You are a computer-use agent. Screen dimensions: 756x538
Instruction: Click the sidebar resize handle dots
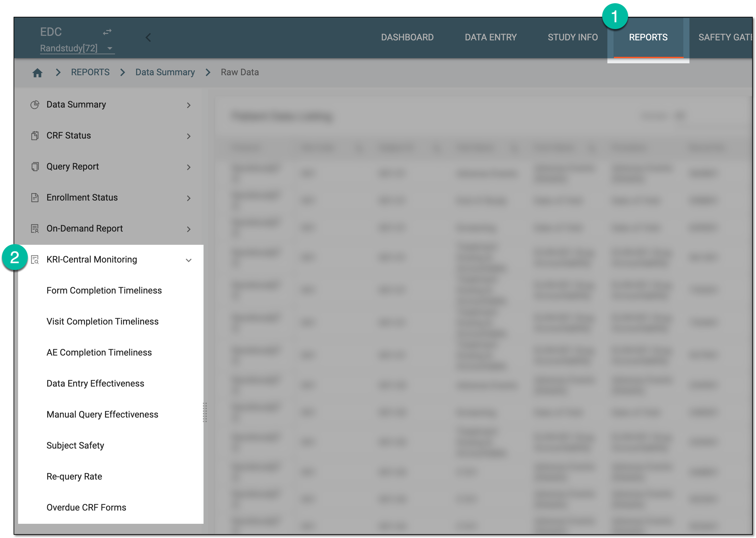[x=205, y=413]
